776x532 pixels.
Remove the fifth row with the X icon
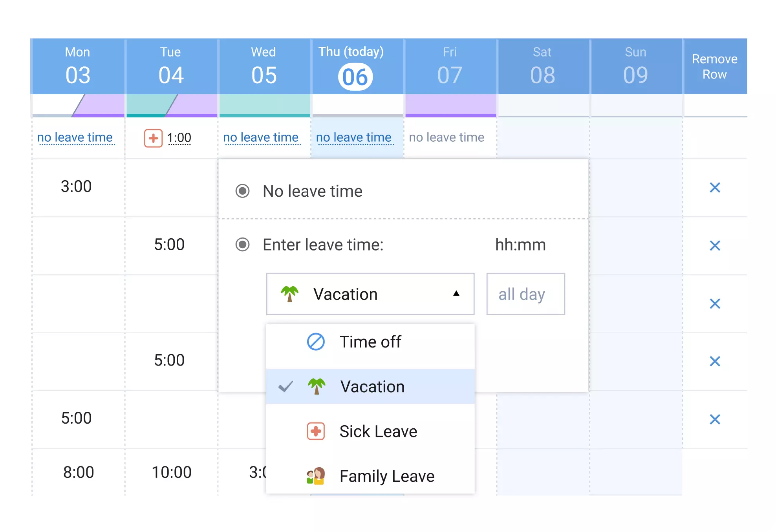click(x=715, y=419)
